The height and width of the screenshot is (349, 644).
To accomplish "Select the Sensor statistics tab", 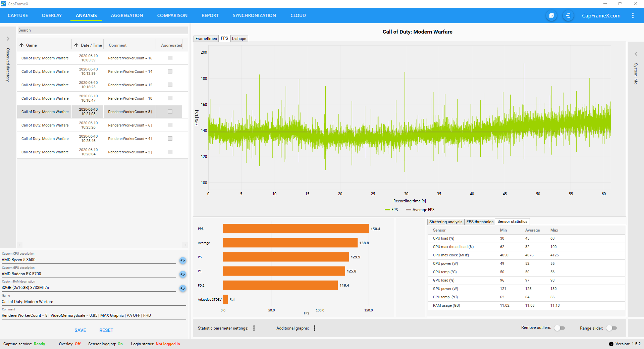I will (x=512, y=221).
